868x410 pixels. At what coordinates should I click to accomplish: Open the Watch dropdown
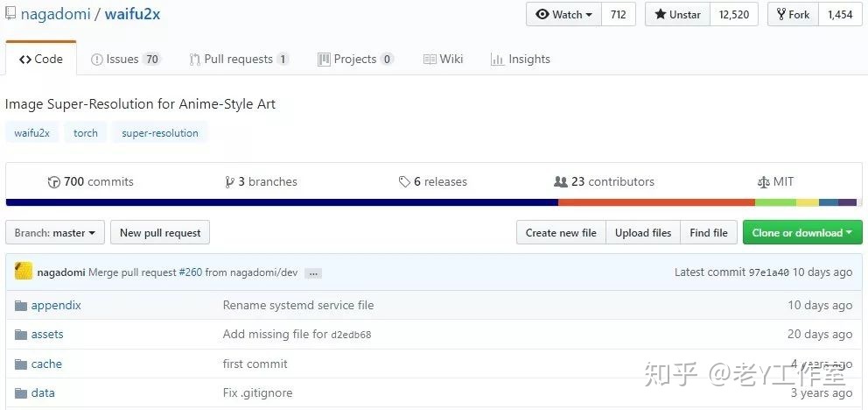point(563,14)
